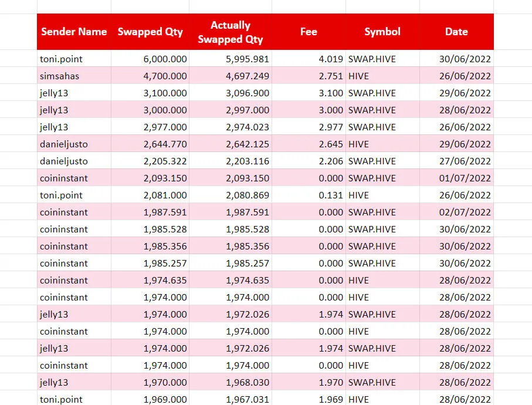Select the Symbol column header

pyautogui.click(x=382, y=32)
